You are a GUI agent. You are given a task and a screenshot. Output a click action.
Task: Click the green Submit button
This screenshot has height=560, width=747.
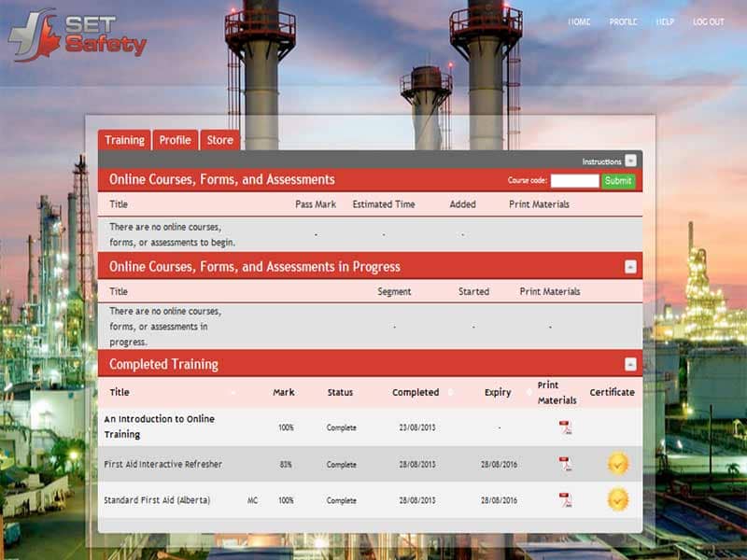click(x=618, y=180)
